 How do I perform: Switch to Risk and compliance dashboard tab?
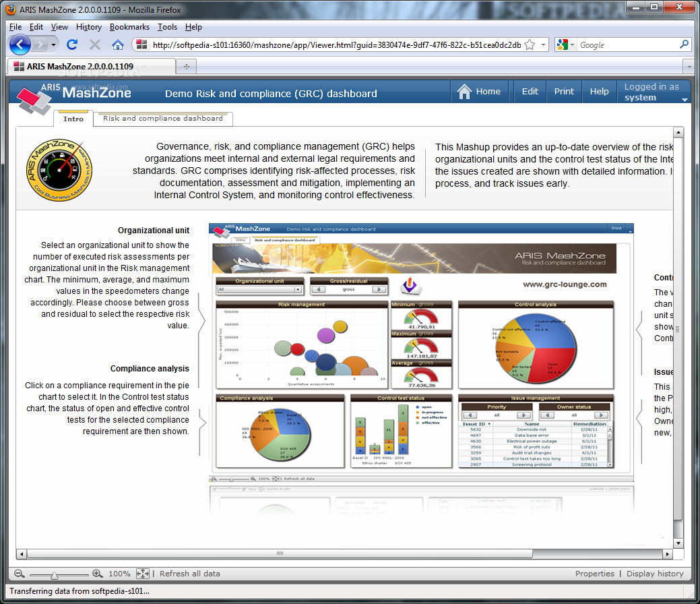(x=163, y=119)
